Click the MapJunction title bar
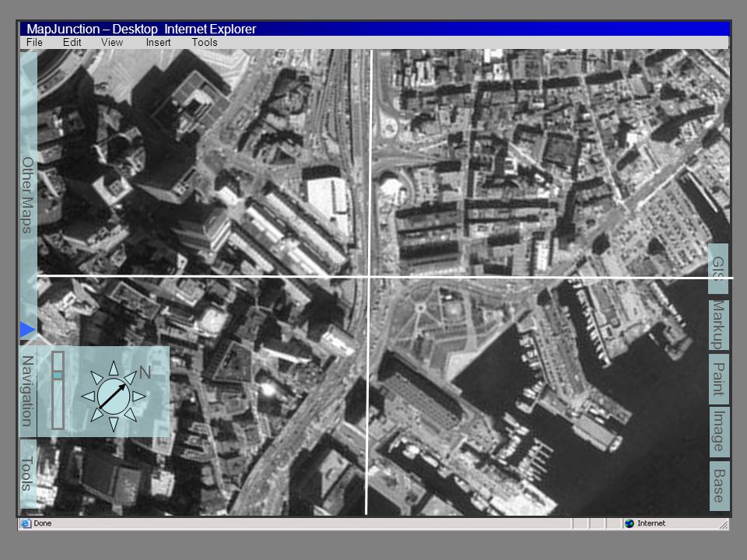Image resolution: width=747 pixels, height=560 pixels. 374,29
